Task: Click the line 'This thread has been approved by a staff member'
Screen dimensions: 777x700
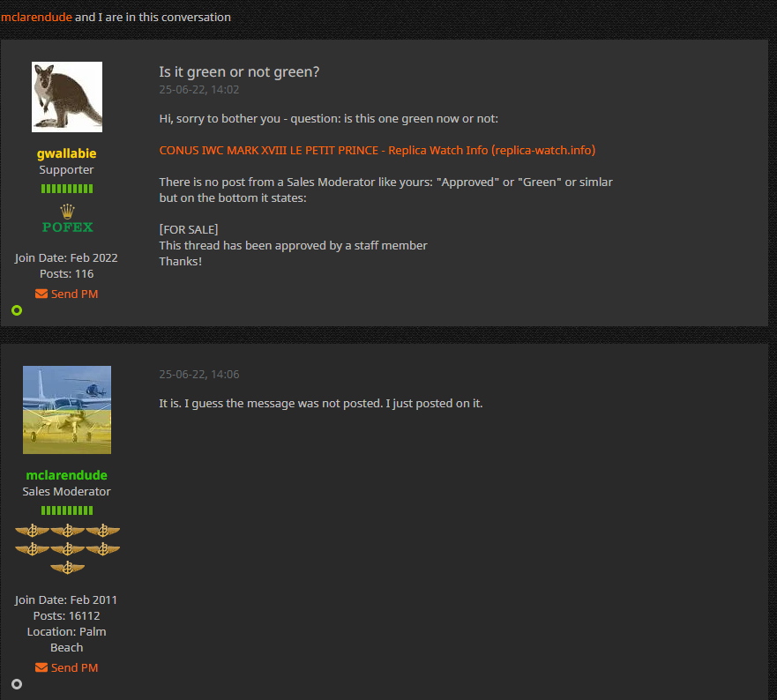Action: 293,245
